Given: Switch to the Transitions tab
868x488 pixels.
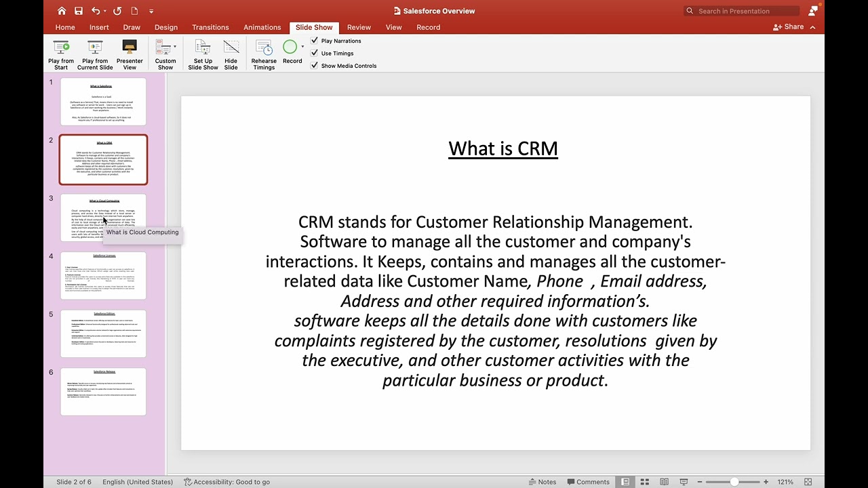Looking at the screenshot, I should (210, 27).
